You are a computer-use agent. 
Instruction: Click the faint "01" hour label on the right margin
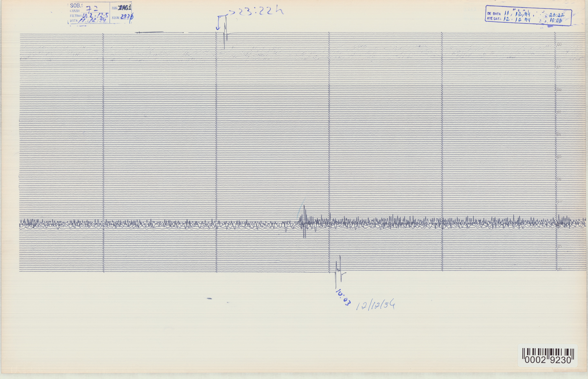(559, 67)
